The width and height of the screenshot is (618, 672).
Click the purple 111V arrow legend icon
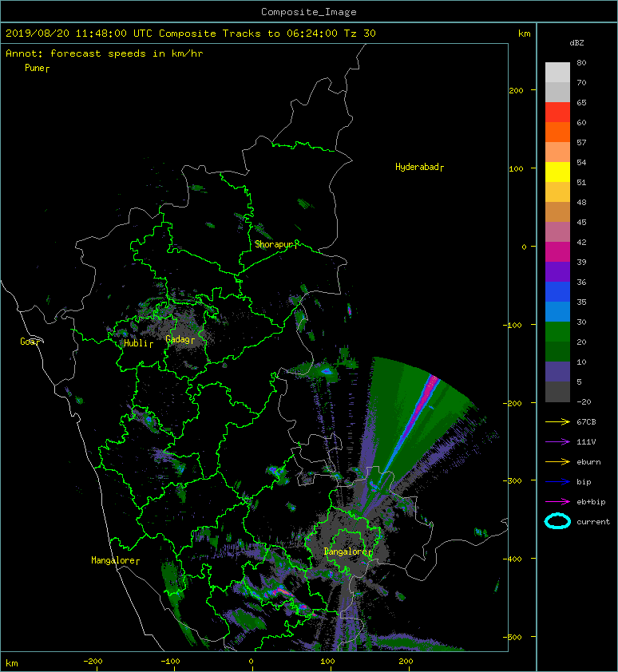coord(557,442)
